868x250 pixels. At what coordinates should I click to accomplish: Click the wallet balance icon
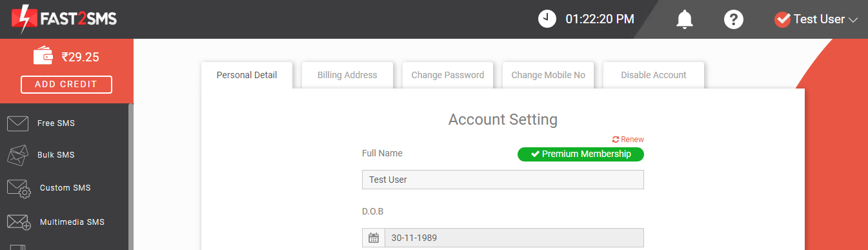(x=43, y=56)
